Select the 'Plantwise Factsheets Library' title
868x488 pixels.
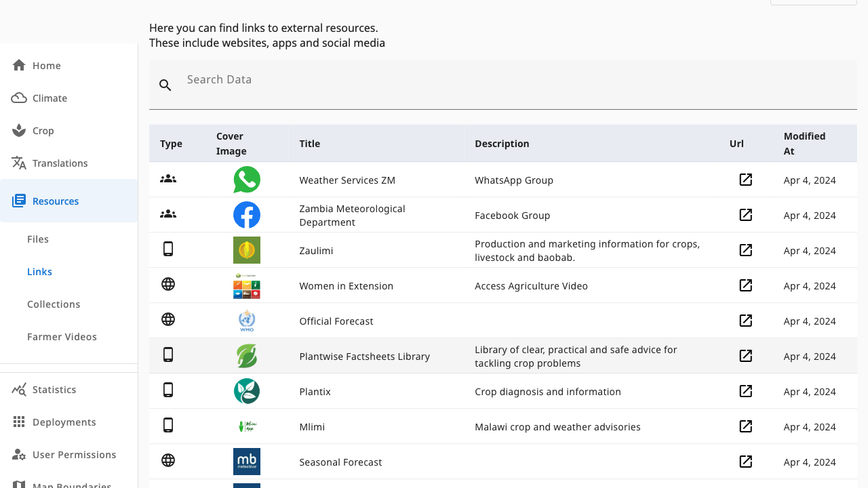pyautogui.click(x=364, y=357)
